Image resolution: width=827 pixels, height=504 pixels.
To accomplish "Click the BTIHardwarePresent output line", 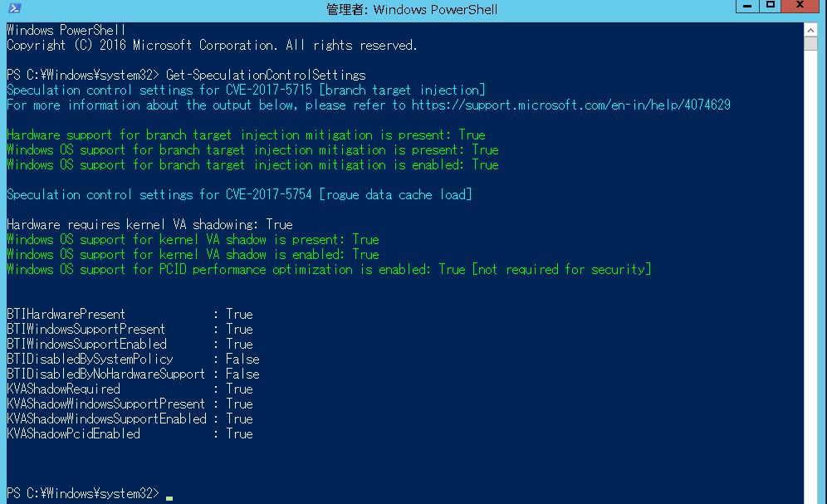I will [x=125, y=314].
